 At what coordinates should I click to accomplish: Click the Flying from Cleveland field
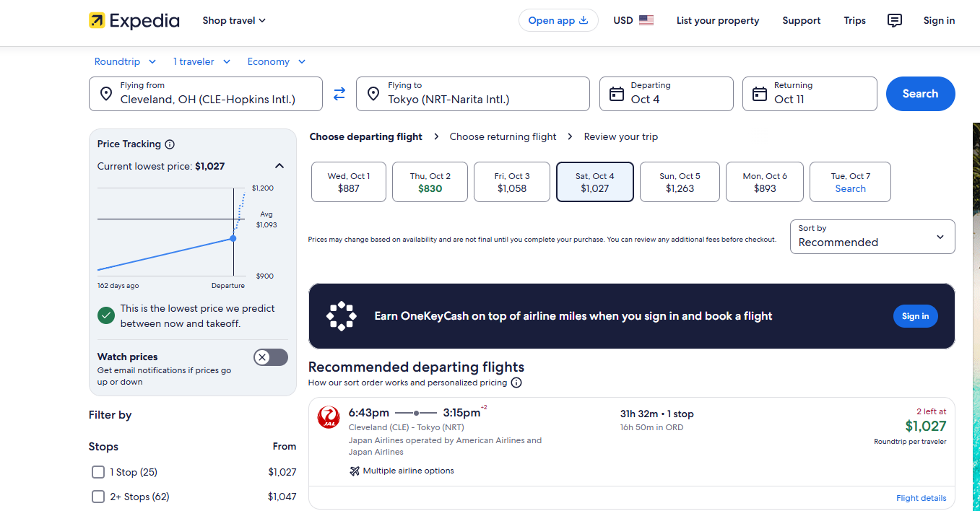[206, 94]
